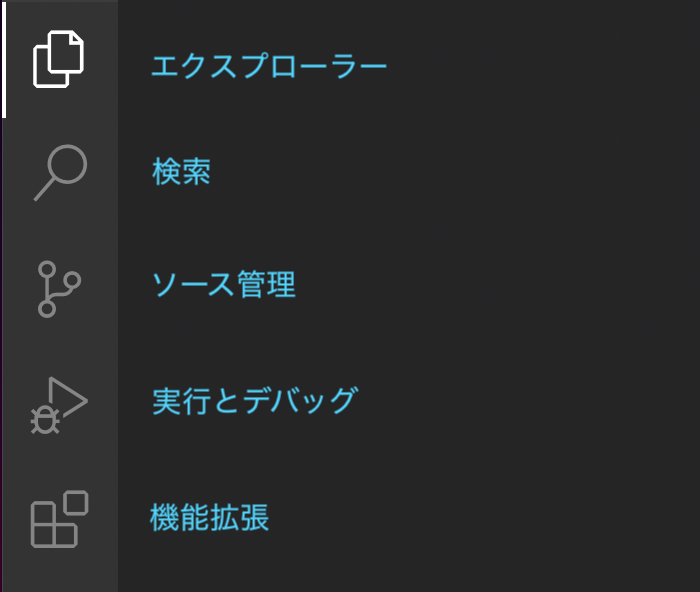
Task: Click the ソース管理 label
Action: (223, 284)
